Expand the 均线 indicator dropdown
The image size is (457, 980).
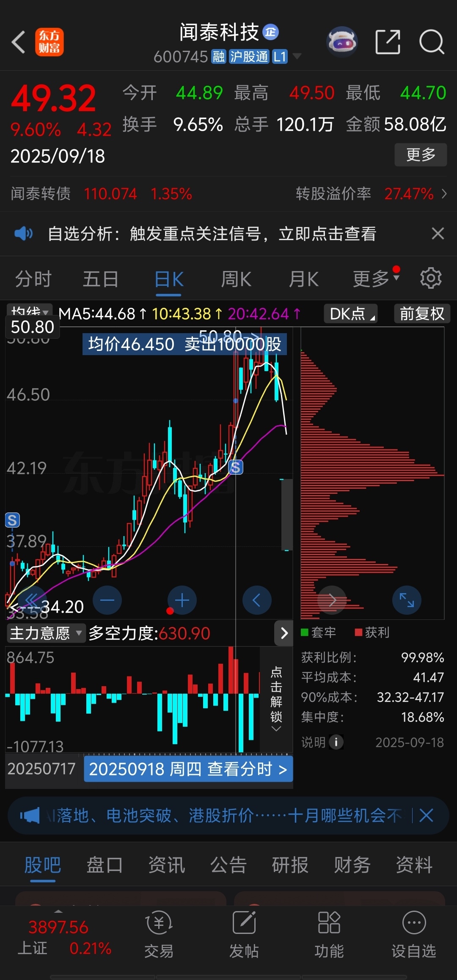pyautogui.click(x=29, y=312)
